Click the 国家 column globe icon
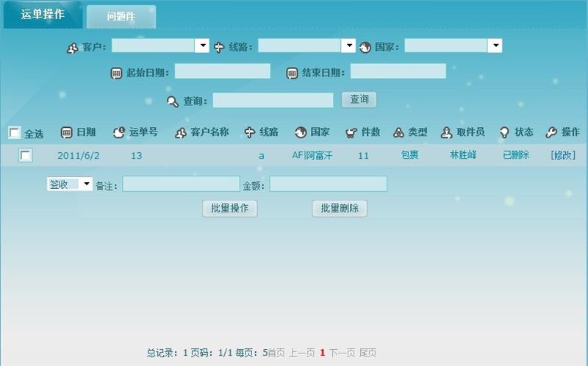Screen dimensions: 588x366 [301, 132]
